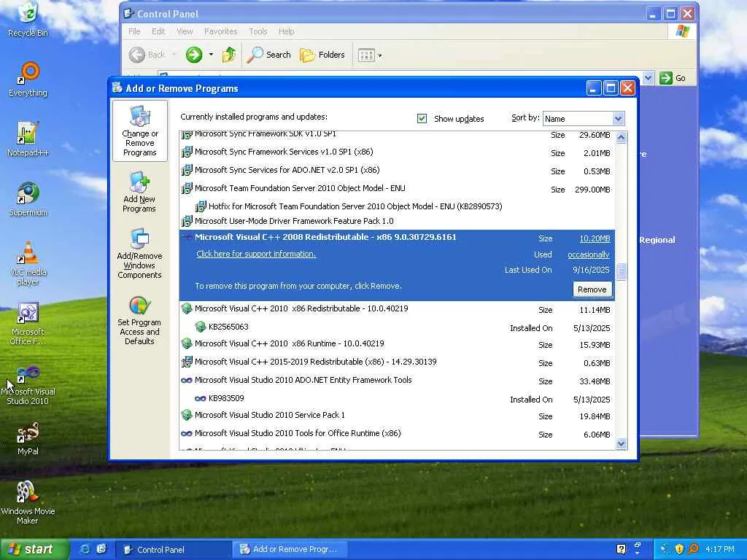
Task: Click the Go button in Control Panel
Action: click(x=673, y=78)
